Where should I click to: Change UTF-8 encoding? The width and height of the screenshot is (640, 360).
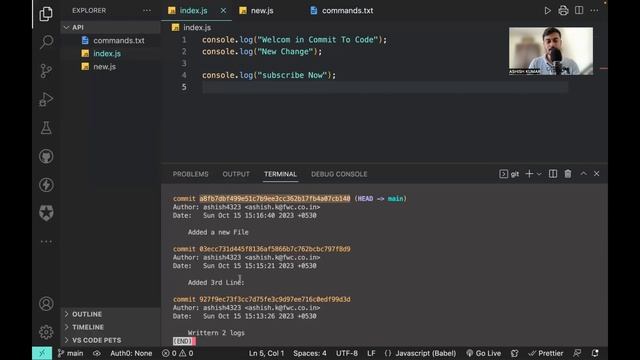(x=347, y=353)
